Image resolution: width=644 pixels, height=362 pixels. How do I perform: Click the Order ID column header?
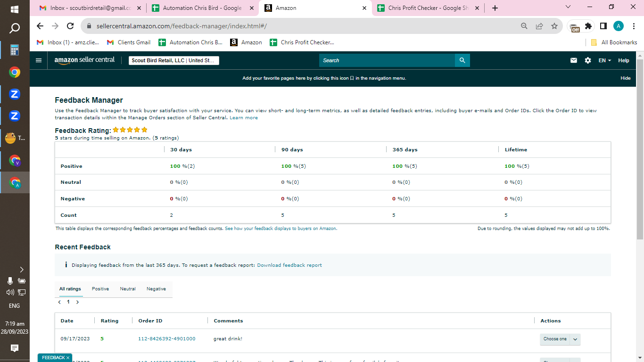(150, 321)
